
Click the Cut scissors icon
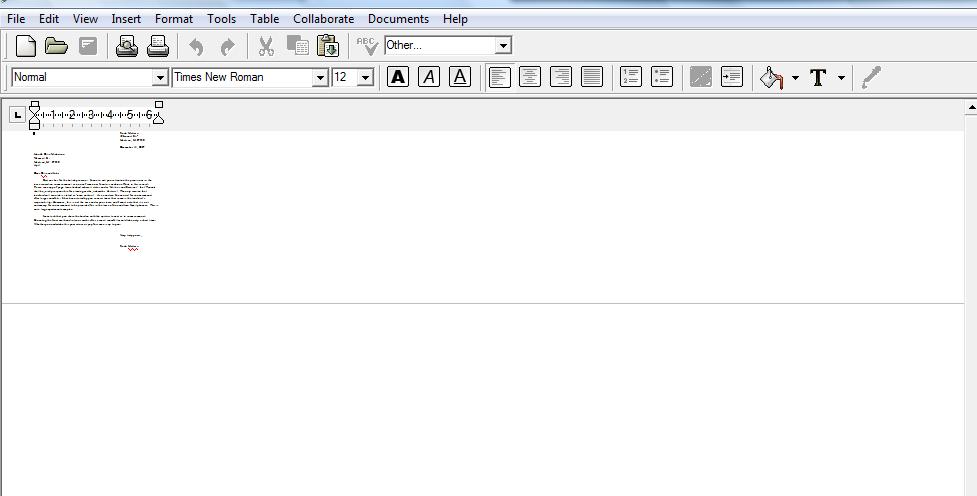266,45
